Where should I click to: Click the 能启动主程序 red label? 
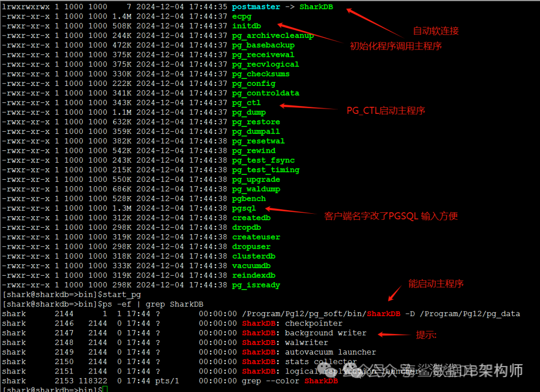click(435, 283)
